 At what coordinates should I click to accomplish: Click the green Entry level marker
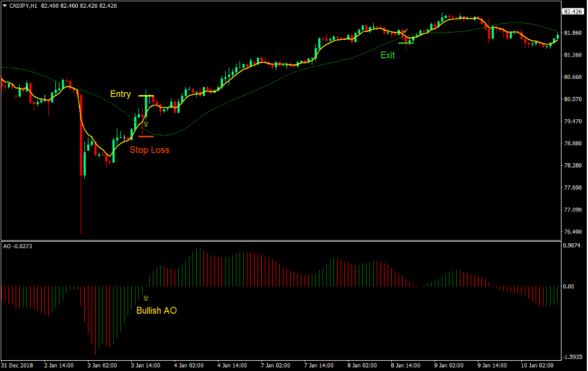(x=145, y=96)
